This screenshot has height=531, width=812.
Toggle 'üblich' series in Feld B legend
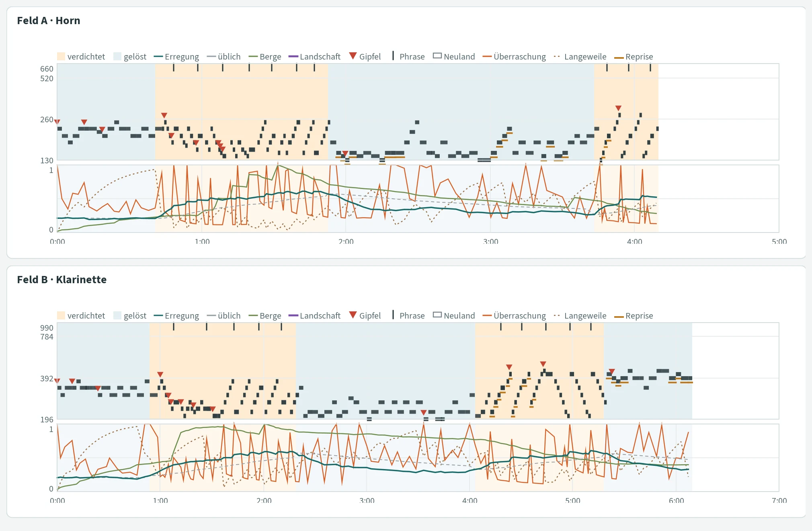[x=224, y=316]
